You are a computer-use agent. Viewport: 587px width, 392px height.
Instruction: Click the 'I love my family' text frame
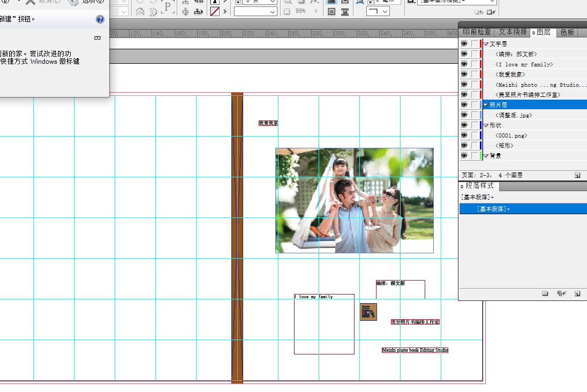(324, 324)
